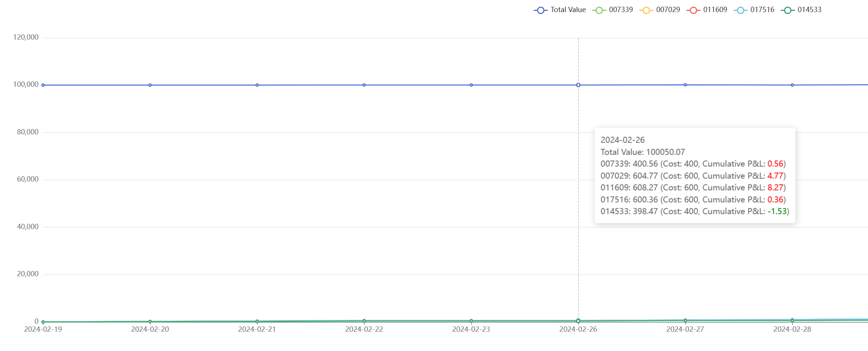Toggle the 011609 series via legend label
868x351 pixels.
pos(715,10)
